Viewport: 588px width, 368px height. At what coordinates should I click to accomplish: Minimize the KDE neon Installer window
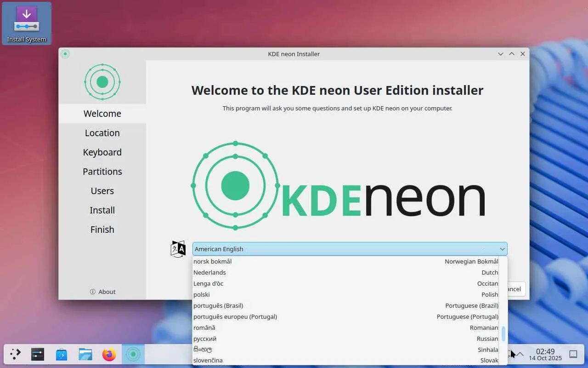coord(501,54)
